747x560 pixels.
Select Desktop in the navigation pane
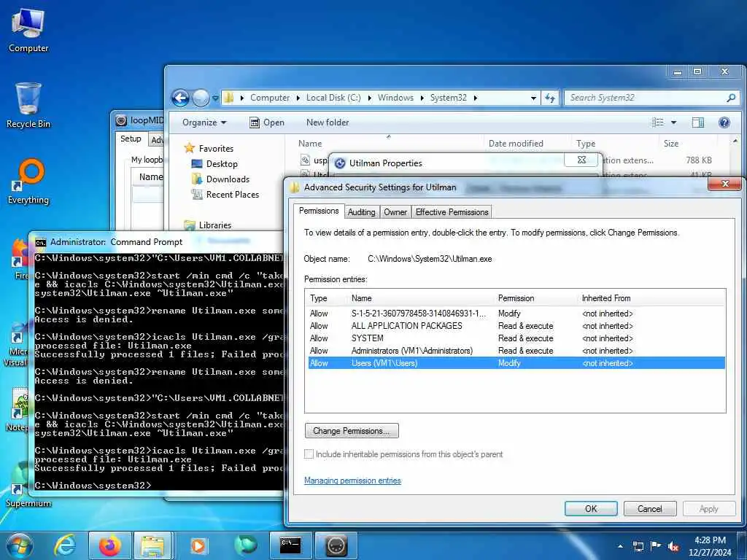pos(214,164)
